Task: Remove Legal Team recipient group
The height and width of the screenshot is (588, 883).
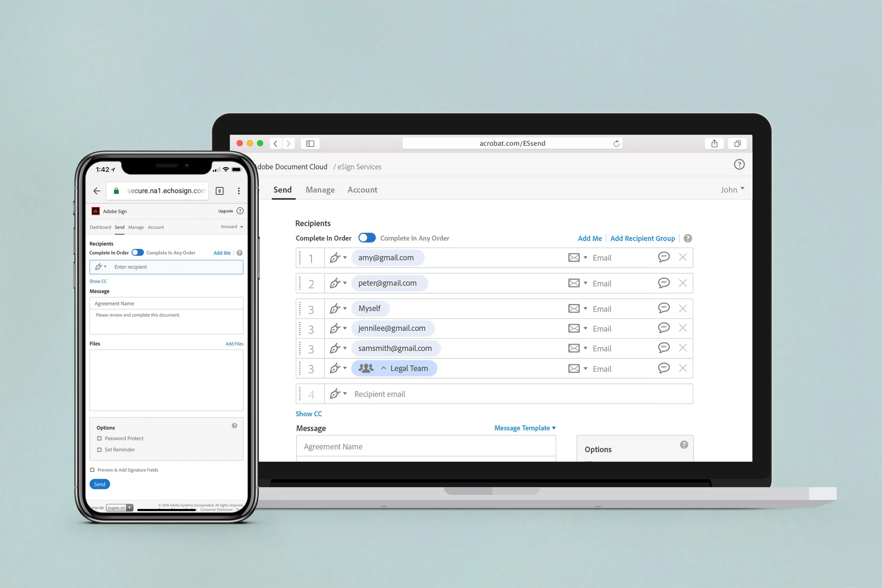Action: pos(683,368)
